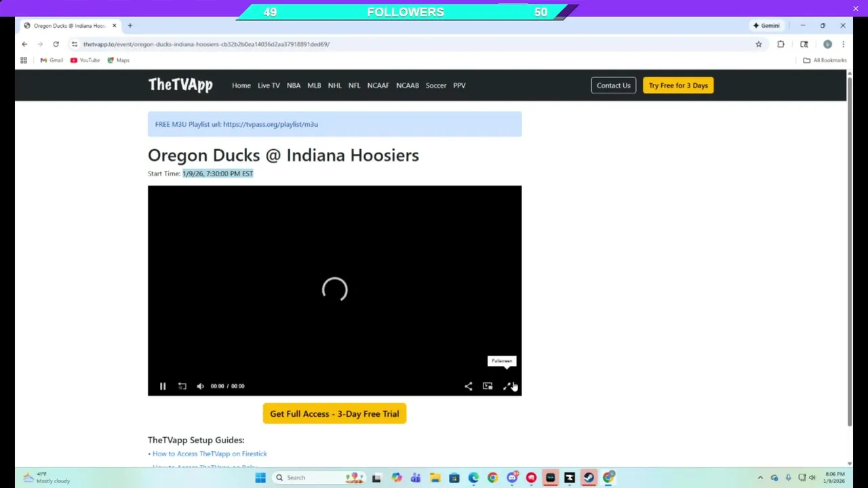Open a new browser tab

pos(130,26)
